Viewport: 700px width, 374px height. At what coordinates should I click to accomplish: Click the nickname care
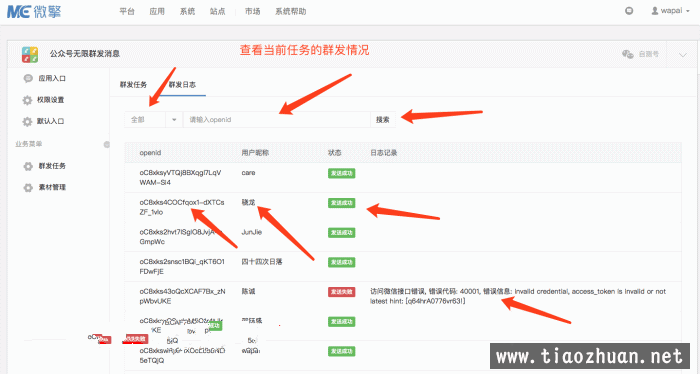248,173
